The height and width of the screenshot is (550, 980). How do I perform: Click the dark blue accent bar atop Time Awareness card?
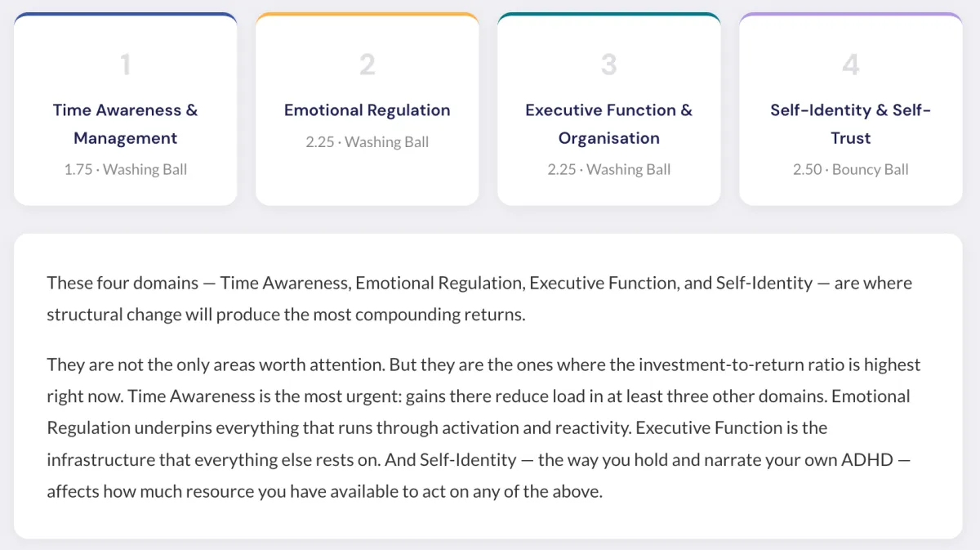click(125, 15)
